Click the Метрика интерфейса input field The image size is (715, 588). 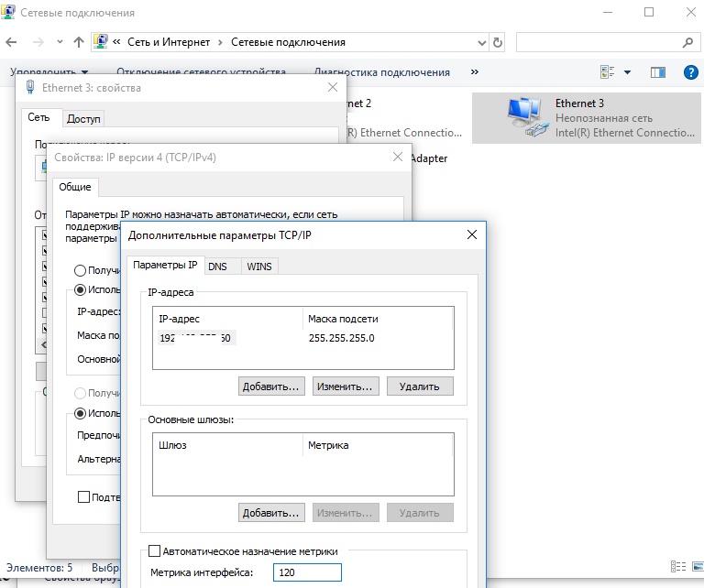[307, 572]
